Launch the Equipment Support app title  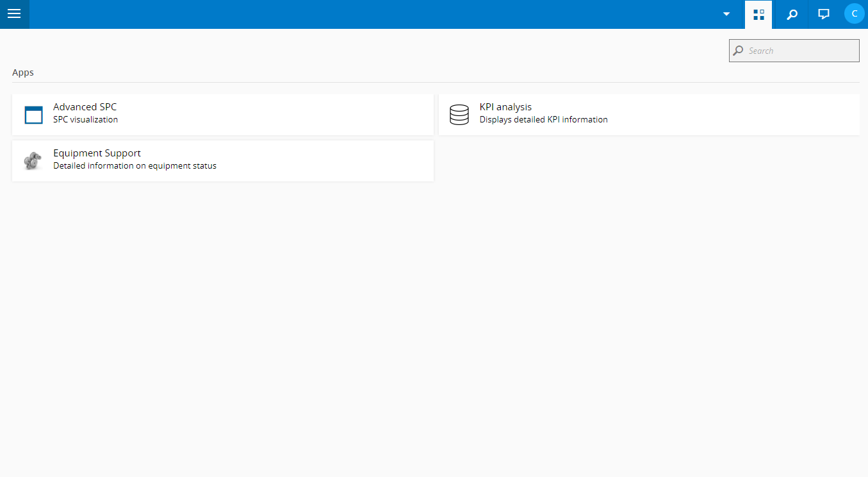[x=97, y=153]
